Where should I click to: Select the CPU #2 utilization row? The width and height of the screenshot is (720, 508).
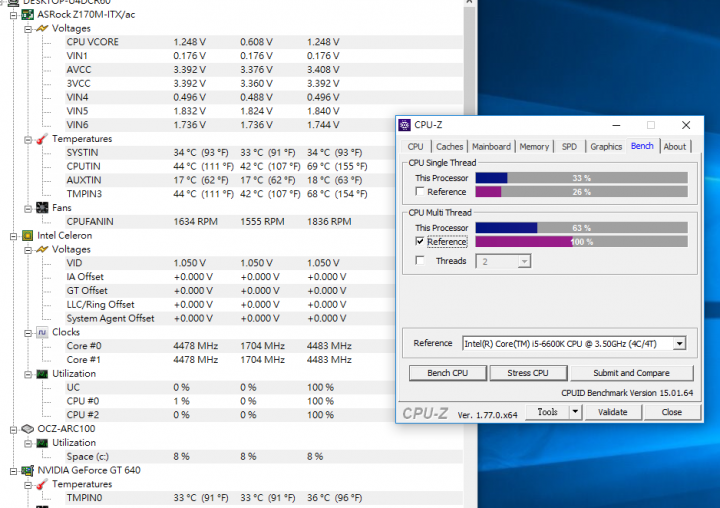pyautogui.click(x=230, y=415)
